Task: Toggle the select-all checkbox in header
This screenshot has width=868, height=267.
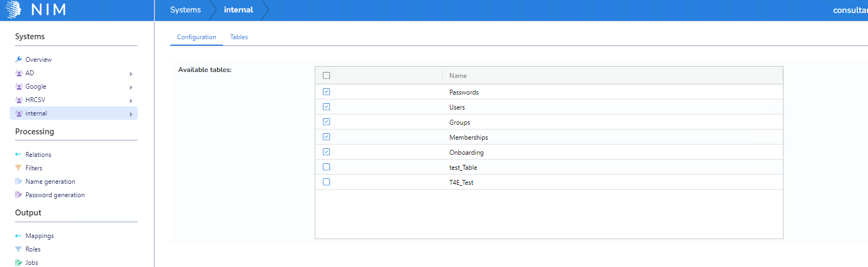Action: coord(326,76)
